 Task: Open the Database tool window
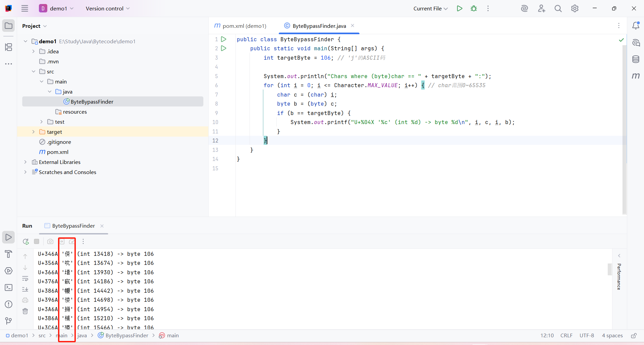pos(636,59)
